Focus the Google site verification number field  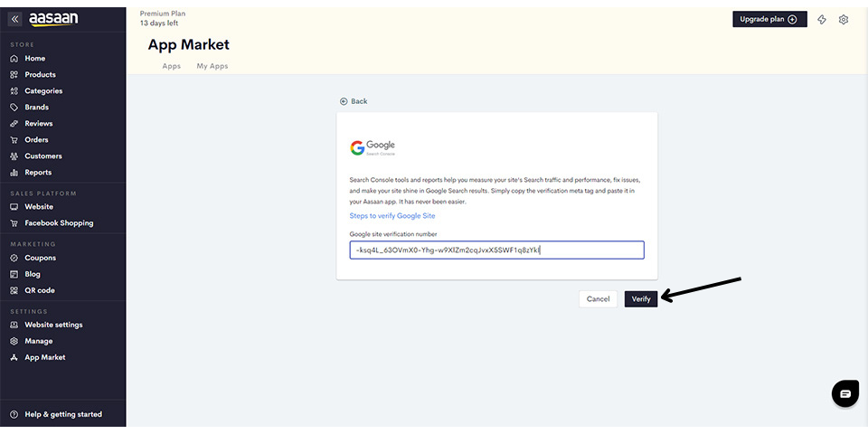497,250
